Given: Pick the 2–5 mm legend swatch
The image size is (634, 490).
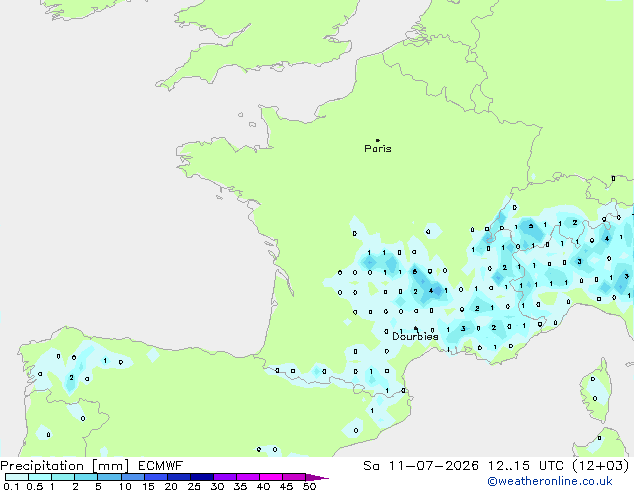Looking at the screenshot, I should click(x=86, y=477).
